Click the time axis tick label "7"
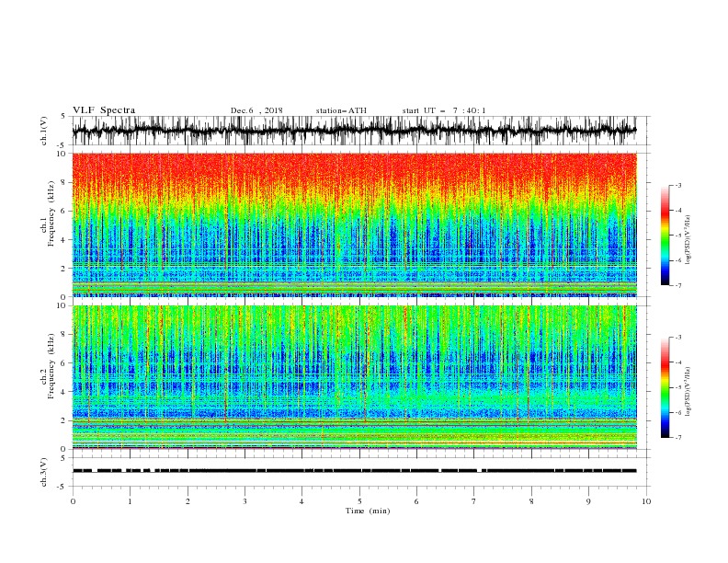This screenshot has width=728, height=563. click(474, 501)
